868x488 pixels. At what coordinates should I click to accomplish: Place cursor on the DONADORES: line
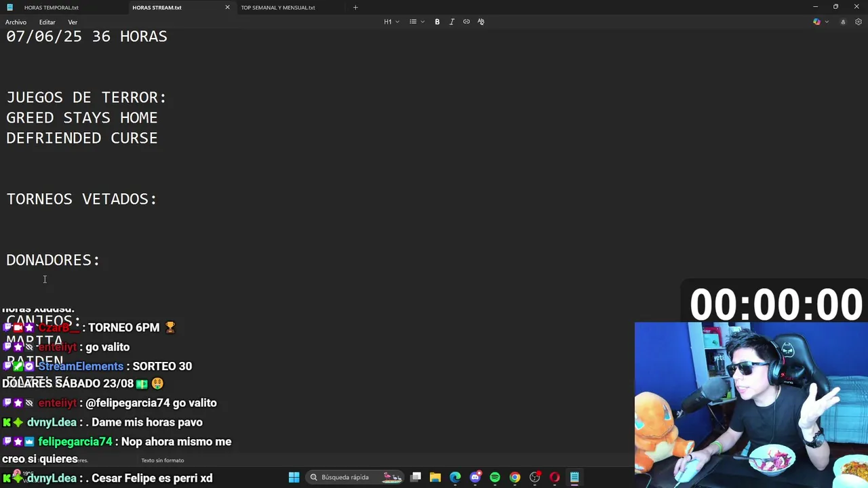[x=53, y=260]
